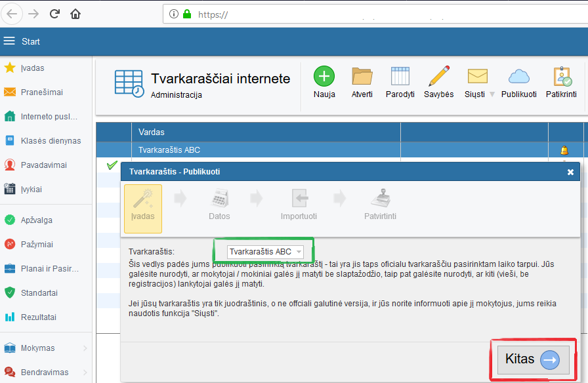The image size is (588, 383).
Task: Click the green Nauja plus icon
Action: click(x=324, y=77)
